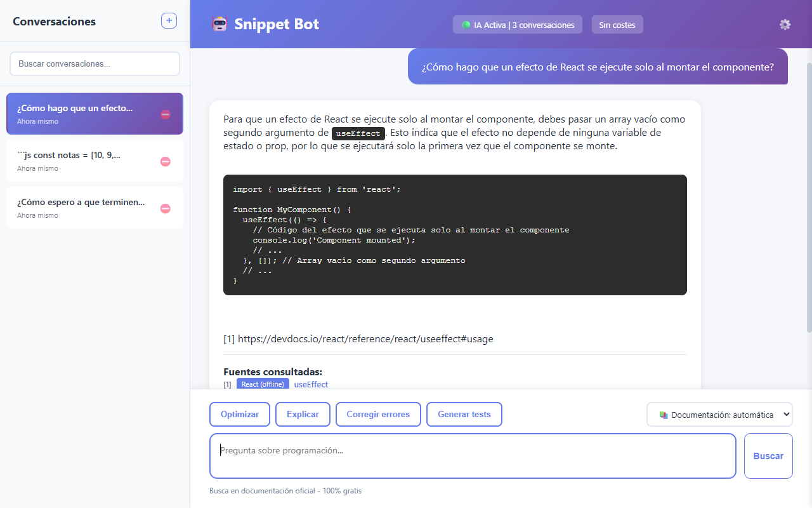Click the new conversation plus icon
The width and height of the screenshot is (812, 508).
click(x=169, y=21)
